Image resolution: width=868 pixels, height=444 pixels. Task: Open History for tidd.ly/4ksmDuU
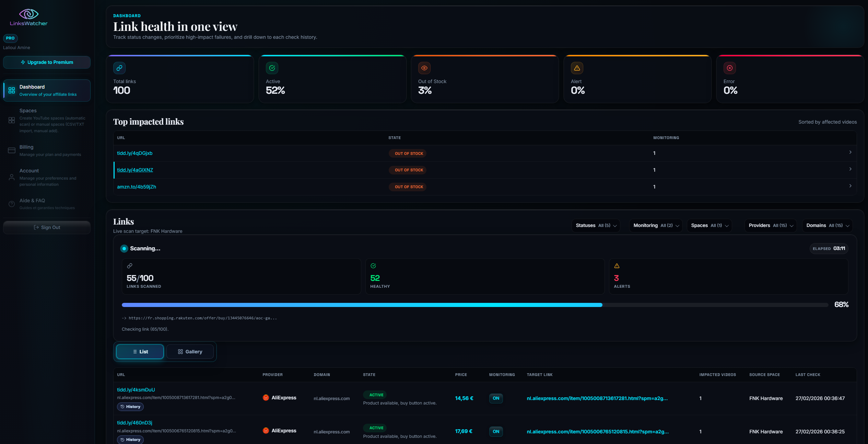[130, 407]
